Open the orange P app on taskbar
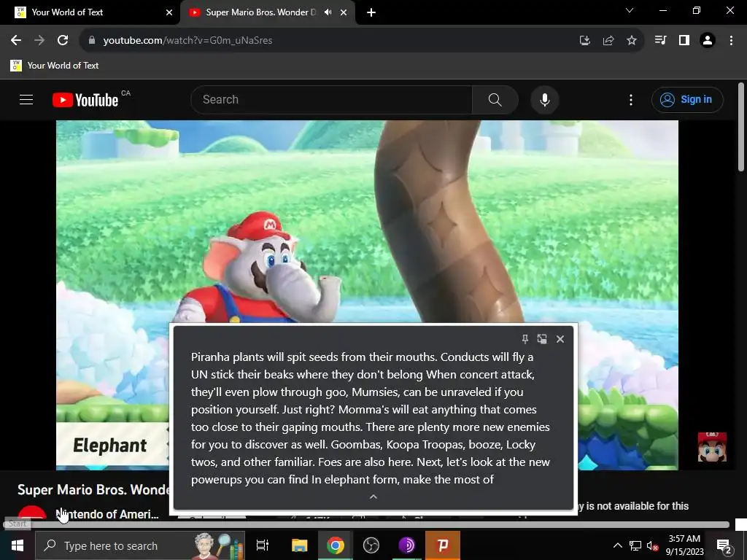747x560 pixels. coord(443,545)
